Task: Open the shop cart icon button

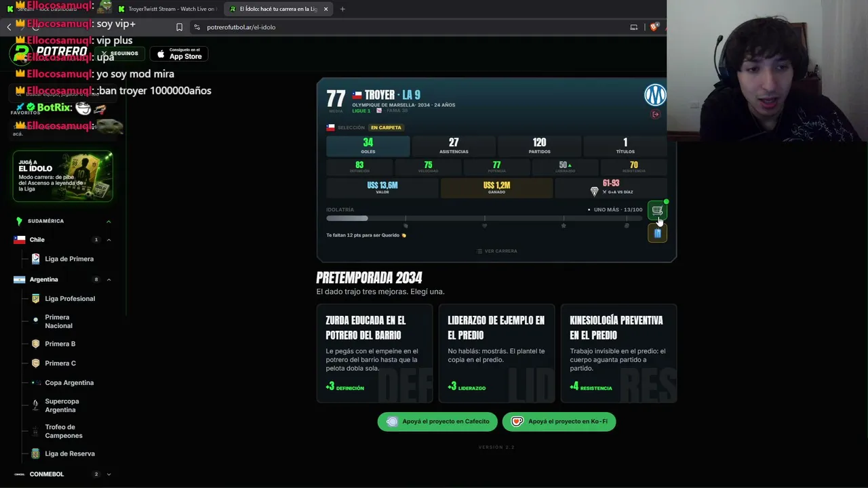Action: point(657,210)
